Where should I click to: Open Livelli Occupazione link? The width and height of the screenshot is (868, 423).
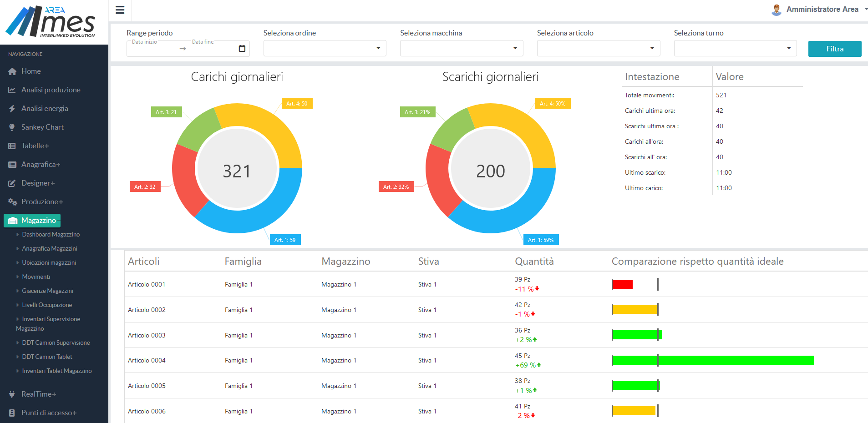(x=47, y=305)
